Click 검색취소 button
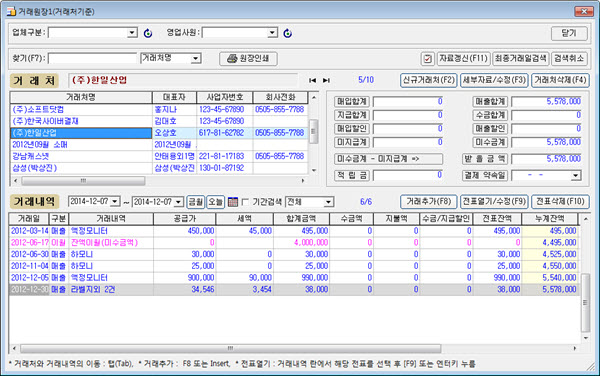This screenshot has height=376, width=600. point(569,59)
